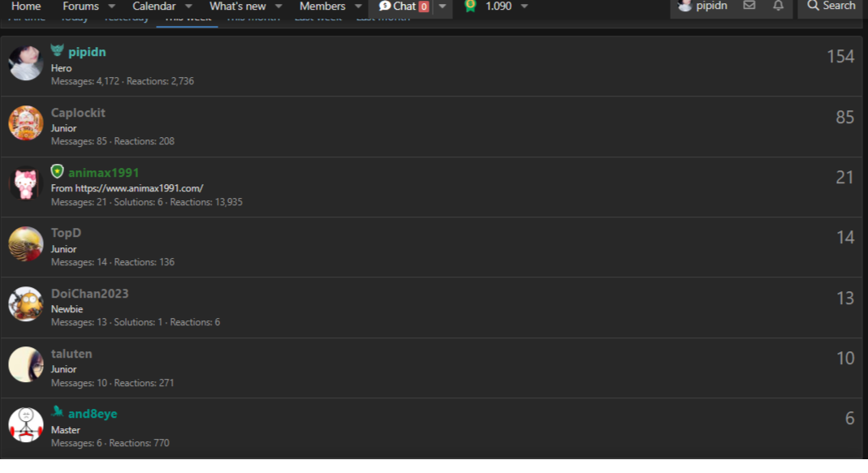Click the shield icon beside animax1991
The width and height of the screenshot is (868, 473).
(57, 171)
